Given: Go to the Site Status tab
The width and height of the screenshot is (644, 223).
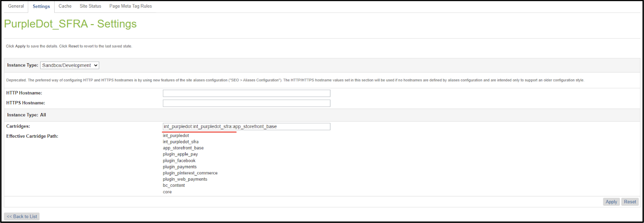Looking at the screenshot, I should coord(90,6).
